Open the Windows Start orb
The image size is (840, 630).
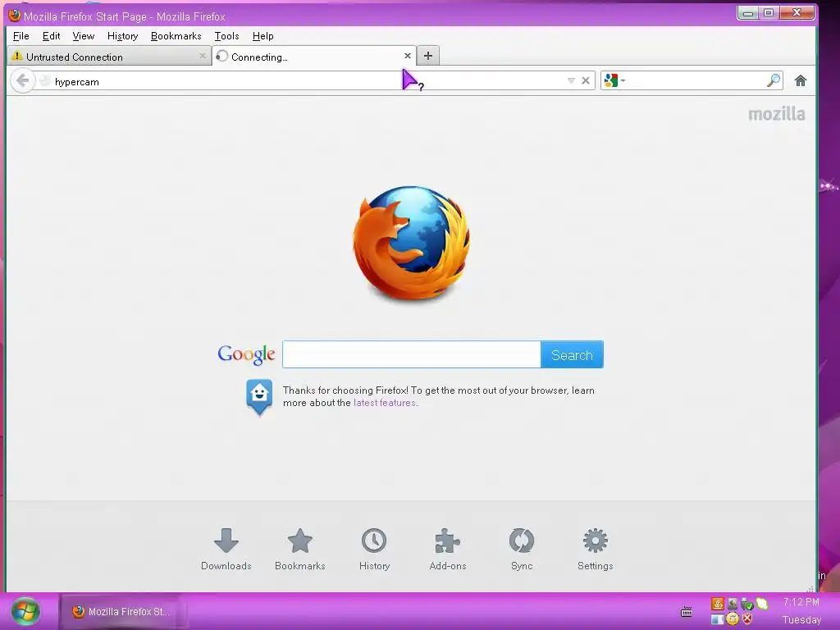point(25,611)
